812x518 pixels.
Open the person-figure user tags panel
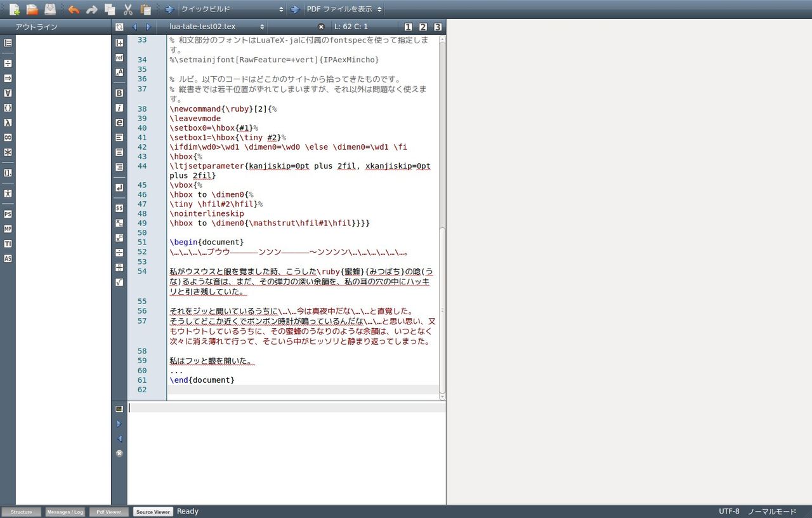coord(8,193)
